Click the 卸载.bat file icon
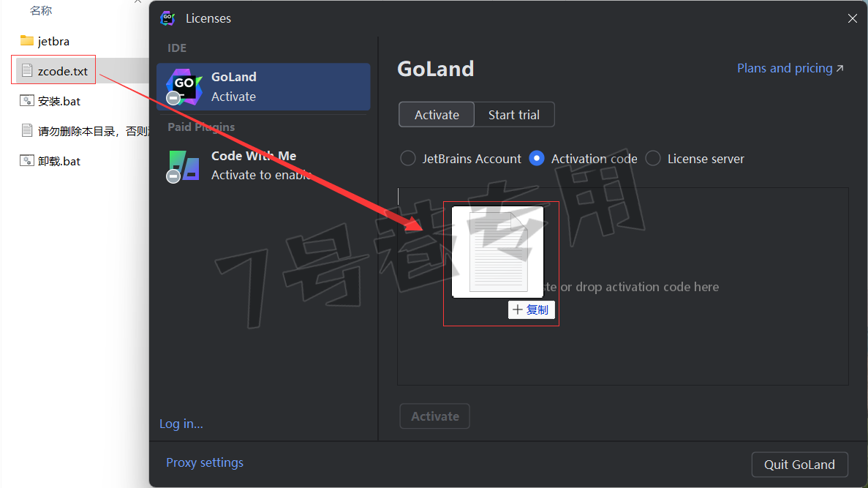Image resolution: width=868 pixels, height=488 pixels. 26,161
